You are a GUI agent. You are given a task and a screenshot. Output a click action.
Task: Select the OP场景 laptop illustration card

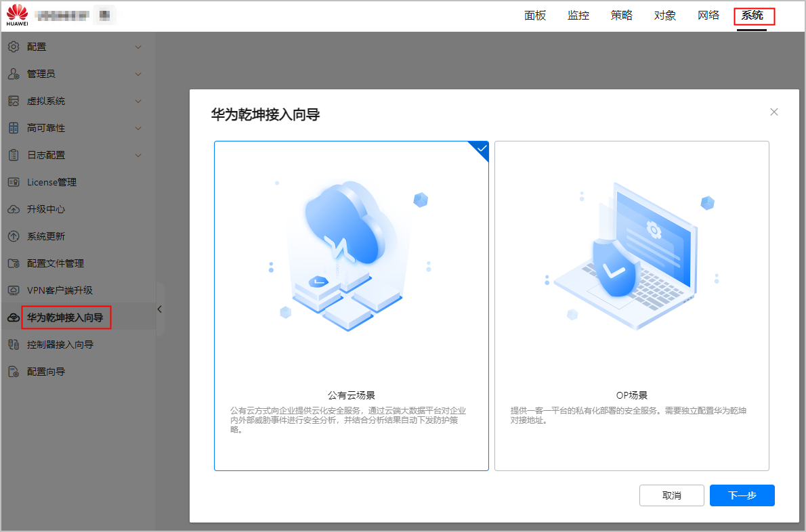point(632,306)
